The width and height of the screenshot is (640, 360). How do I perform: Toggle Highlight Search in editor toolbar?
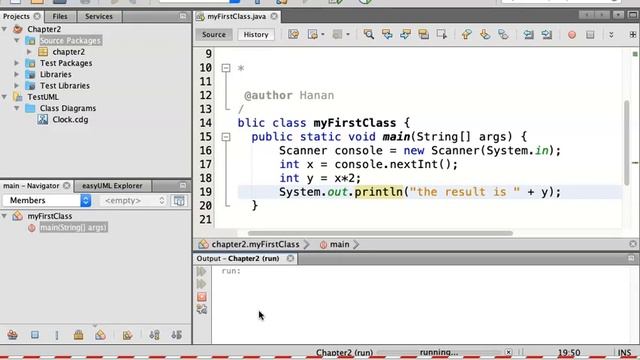[x=423, y=34]
